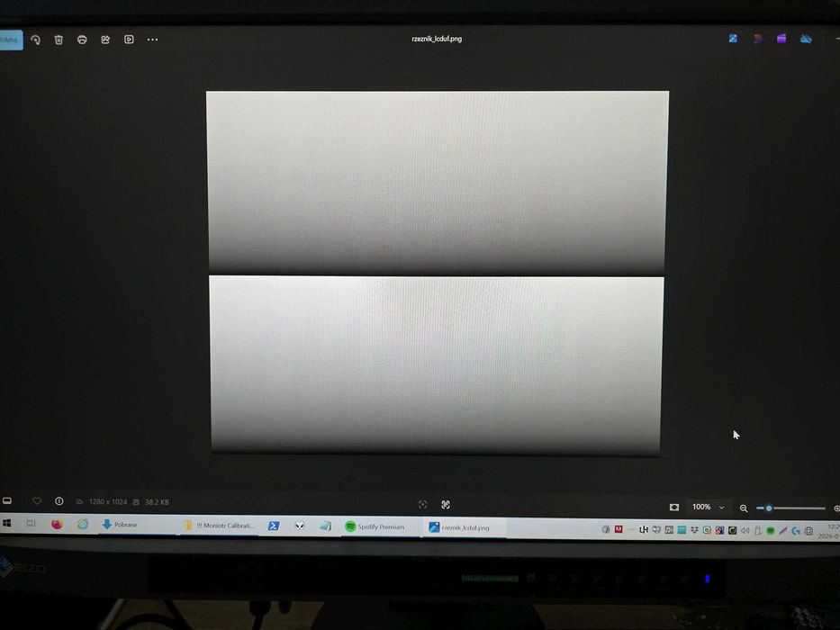This screenshot has height=630, width=840.
Task: Rotate the image with the rotate icon
Action: (36, 40)
